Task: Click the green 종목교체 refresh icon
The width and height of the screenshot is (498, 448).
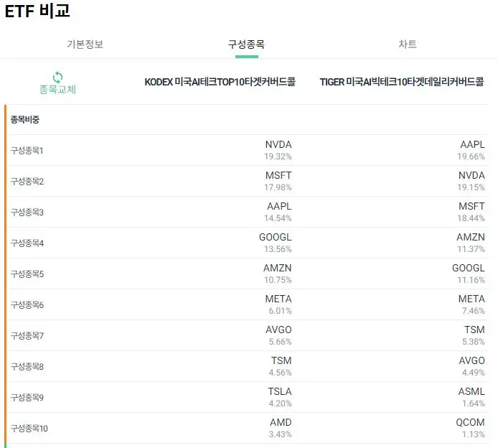Action: pyautogui.click(x=57, y=78)
